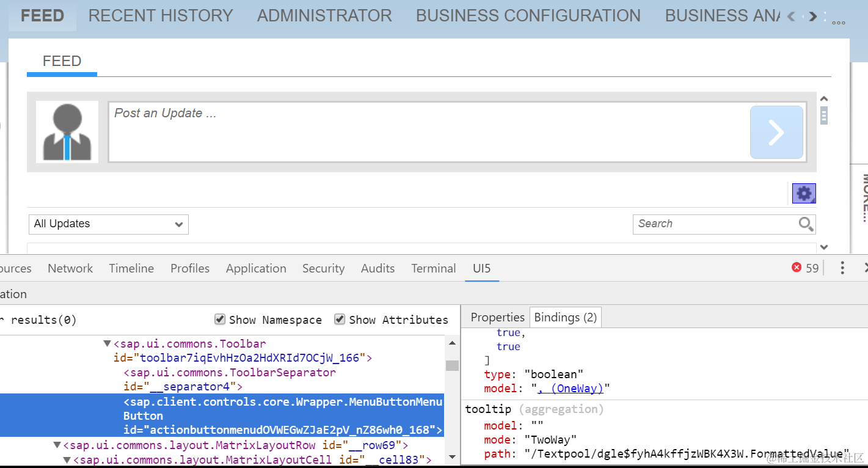This screenshot has width=868, height=468.
Task: Toggle the Show Attributes checkbox
Action: point(340,320)
